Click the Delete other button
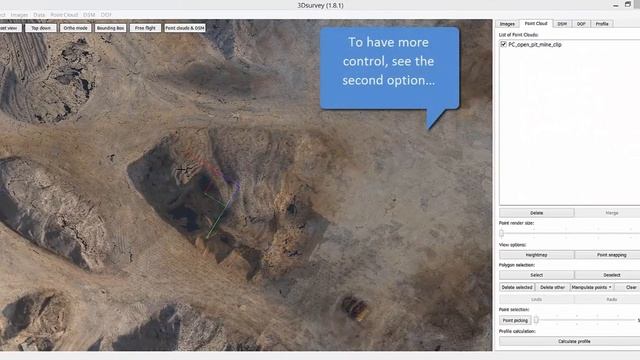 pyautogui.click(x=552, y=287)
